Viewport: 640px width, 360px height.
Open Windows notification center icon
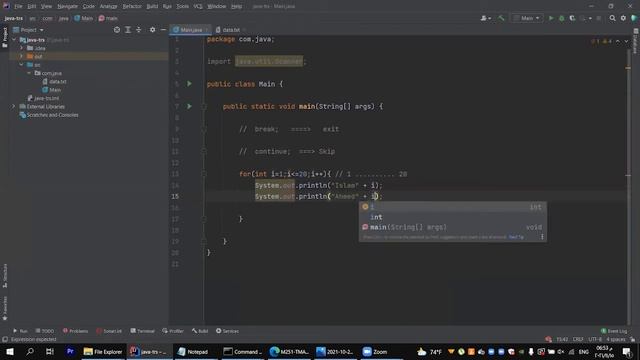[627, 351]
